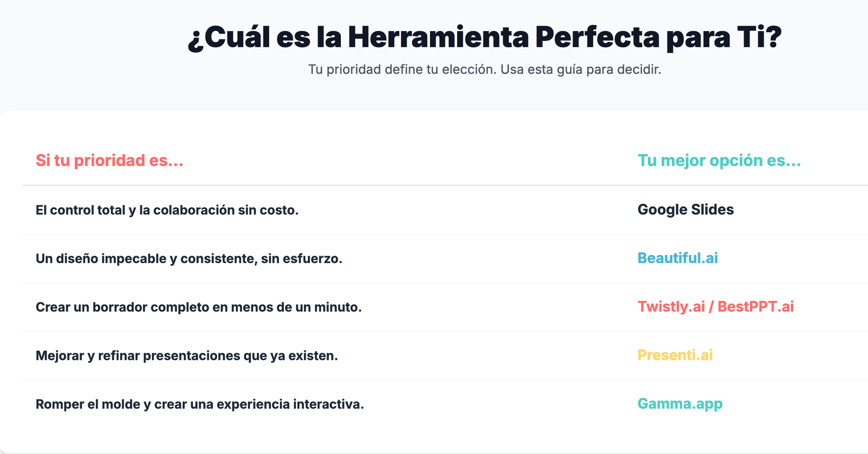The height and width of the screenshot is (454, 868).
Task: Open the Beautiful.ai recommendation
Action: (678, 258)
